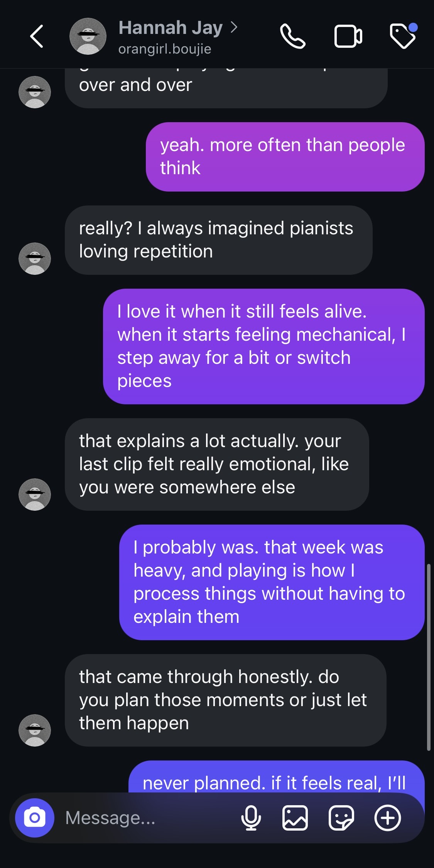Start a video call with Hannah Jay
Image resolution: width=434 pixels, height=868 pixels.
tap(348, 37)
